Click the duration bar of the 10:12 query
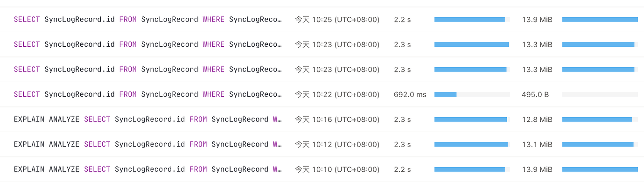Screen dimensions: 644x183 (x=472, y=144)
